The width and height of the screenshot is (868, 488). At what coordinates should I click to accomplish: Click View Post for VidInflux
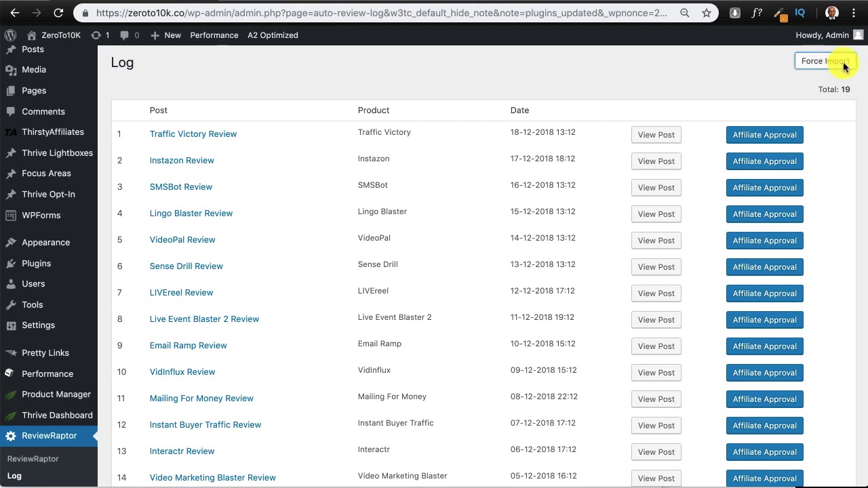point(656,373)
